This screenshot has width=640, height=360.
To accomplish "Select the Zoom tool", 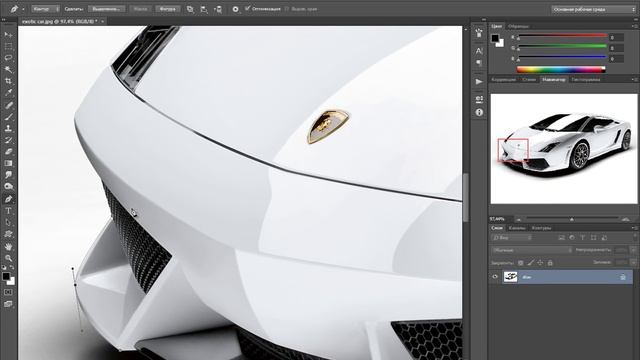I will coord(8,258).
